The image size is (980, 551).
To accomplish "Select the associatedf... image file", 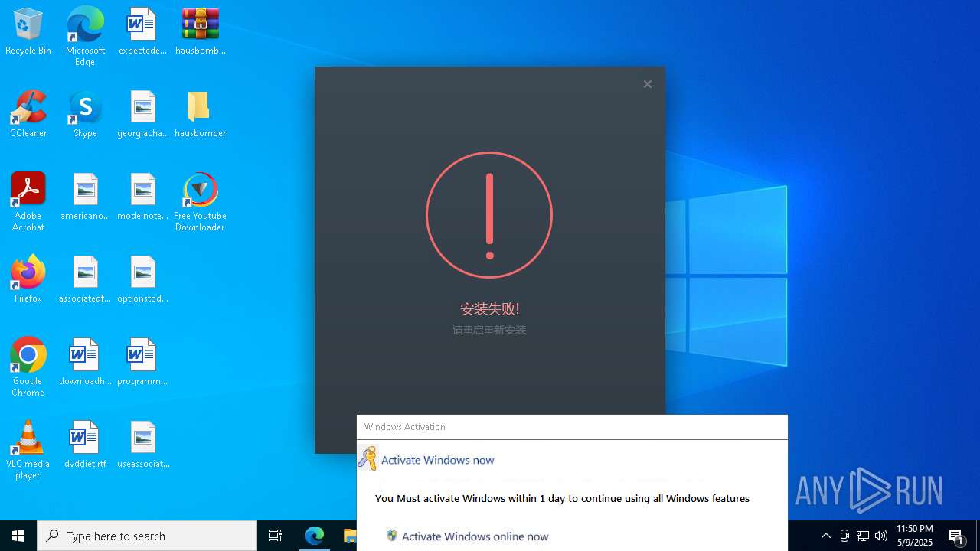I will 85,279.
